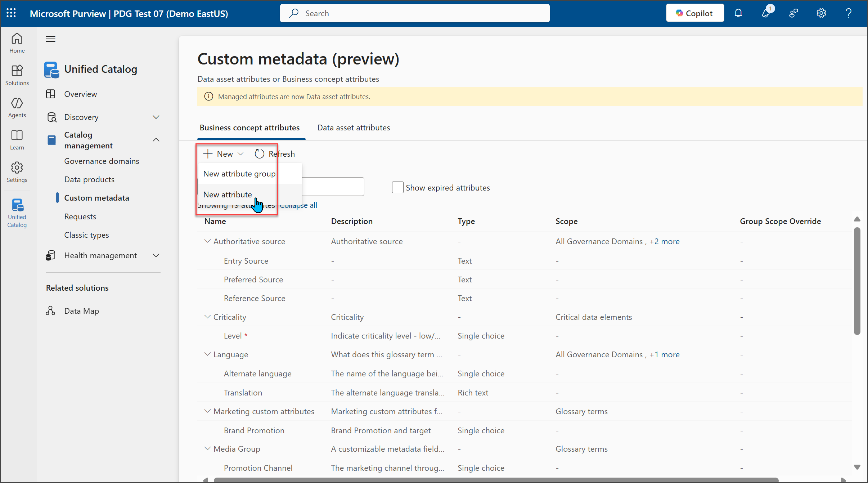This screenshot has height=483, width=868.
Task: Click the Help question mark icon
Action: coord(849,13)
